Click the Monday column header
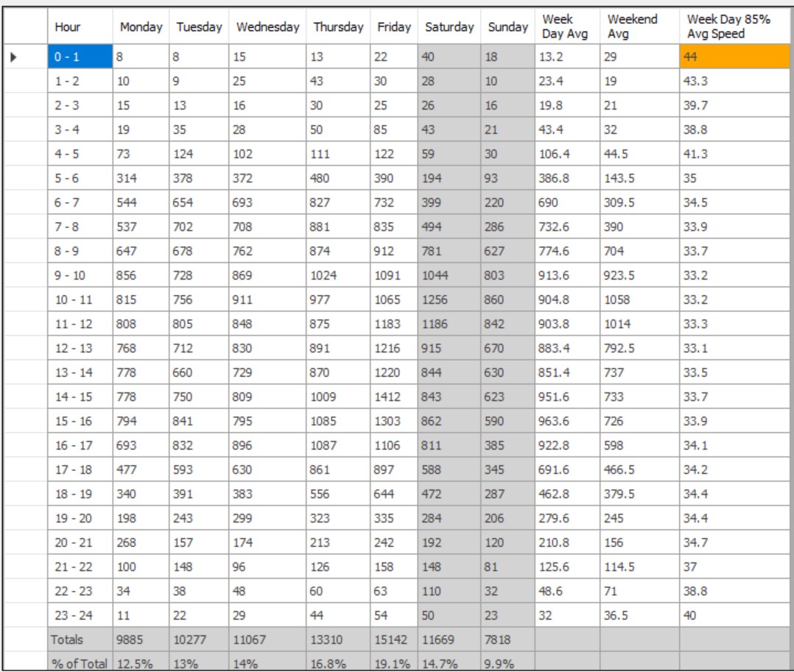Screen dimensions: 794x672 tap(141, 26)
